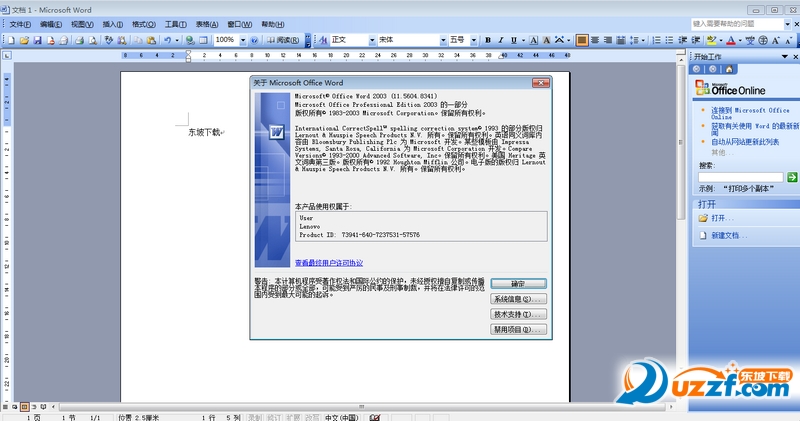800x421 pixels.
Task: Click the Styles and Formatting icon
Action: (323, 40)
